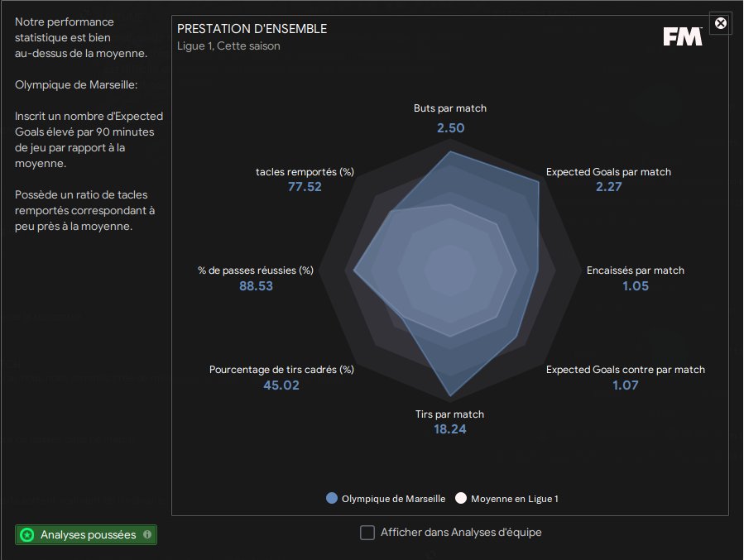
Task: Click the % de passes réussies value
Action: click(x=257, y=286)
